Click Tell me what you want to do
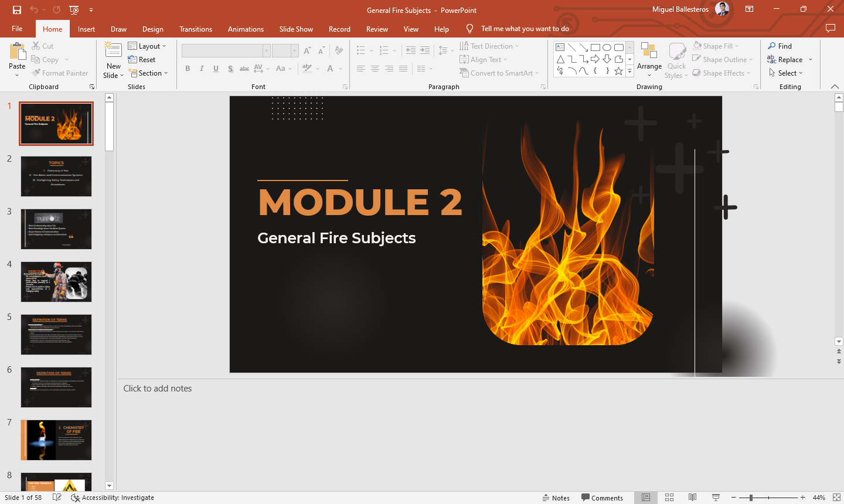Screen dimensions: 844x504 tap(525, 29)
